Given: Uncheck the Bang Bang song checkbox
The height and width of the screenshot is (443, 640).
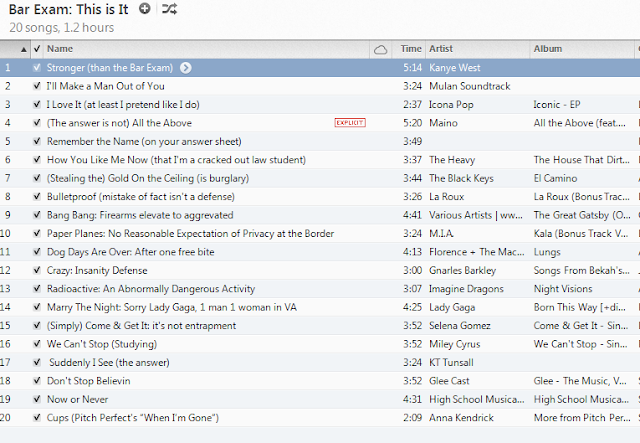Looking at the screenshot, I should pyautogui.click(x=37, y=215).
